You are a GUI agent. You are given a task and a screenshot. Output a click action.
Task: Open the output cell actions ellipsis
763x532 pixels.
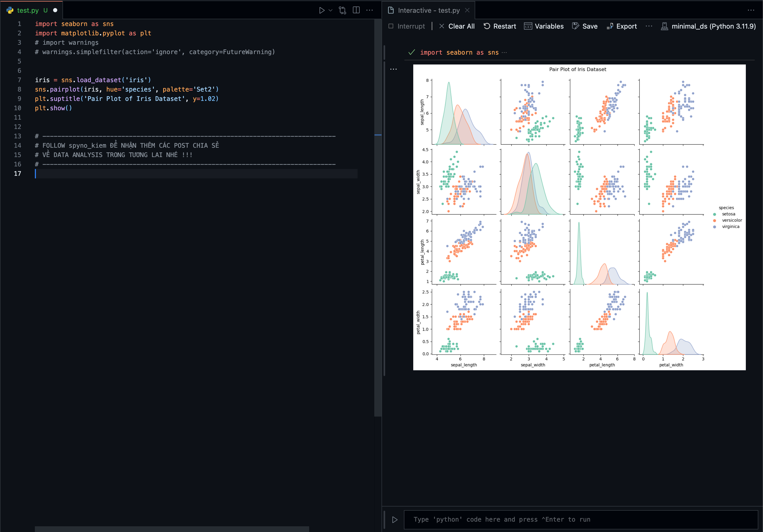point(393,69)
